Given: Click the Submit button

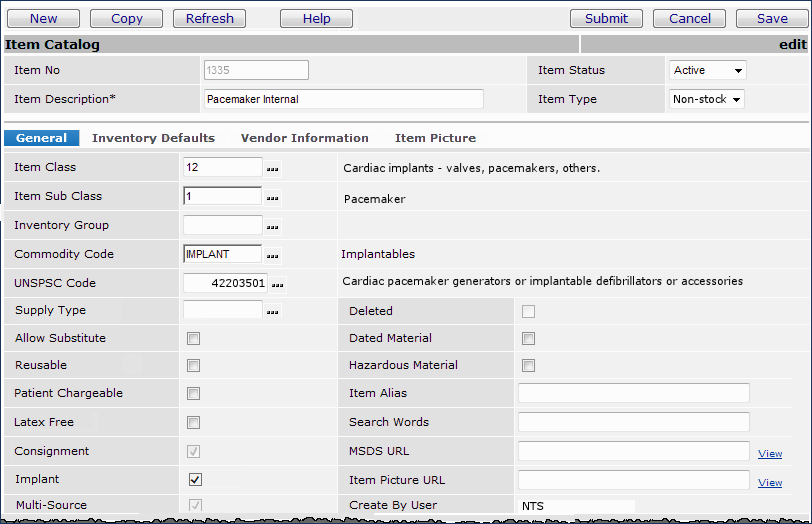Looking at the screenshot, I should pos(606,18).
